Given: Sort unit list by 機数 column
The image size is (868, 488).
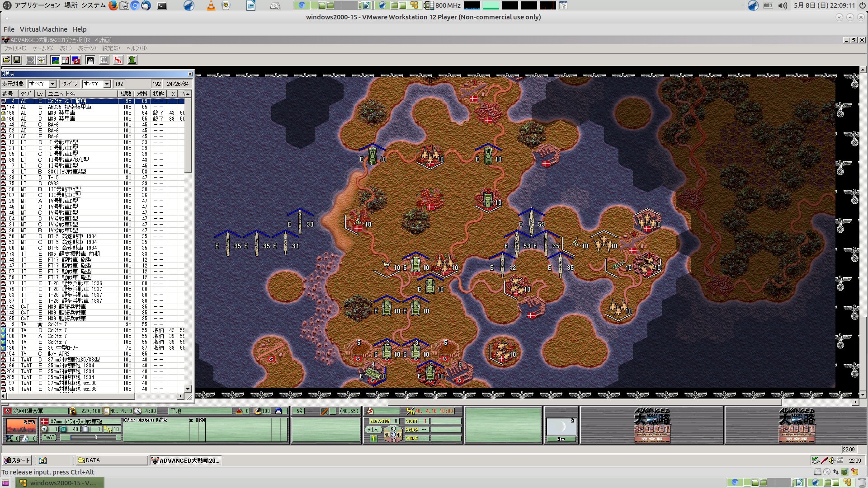Looking at the screenshot, I should pyautogui.click(x=126, y=94).
